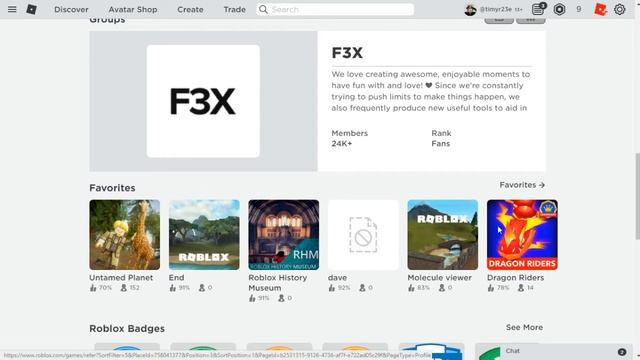Open the Trade page

point(234,9)
